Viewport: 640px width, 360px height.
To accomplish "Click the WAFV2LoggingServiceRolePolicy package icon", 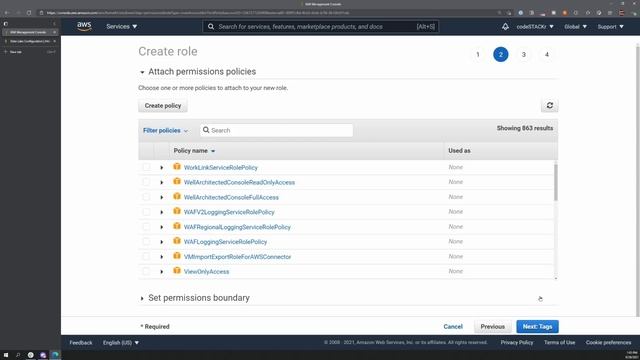I will [x=177, y=211].
